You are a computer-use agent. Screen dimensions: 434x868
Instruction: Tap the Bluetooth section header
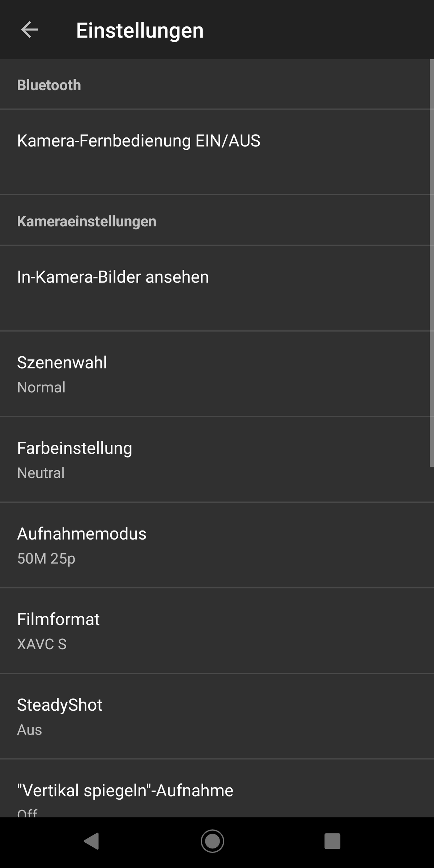49,85
